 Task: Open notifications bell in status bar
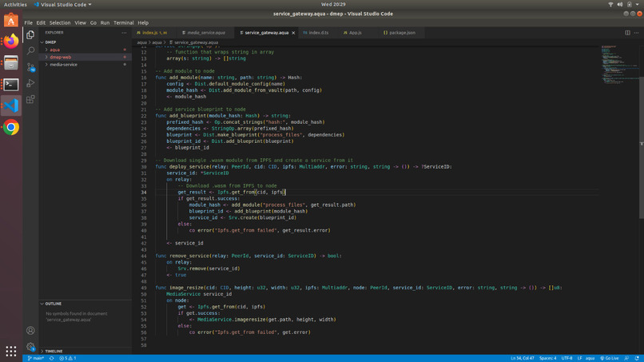[x=637, y=358]
